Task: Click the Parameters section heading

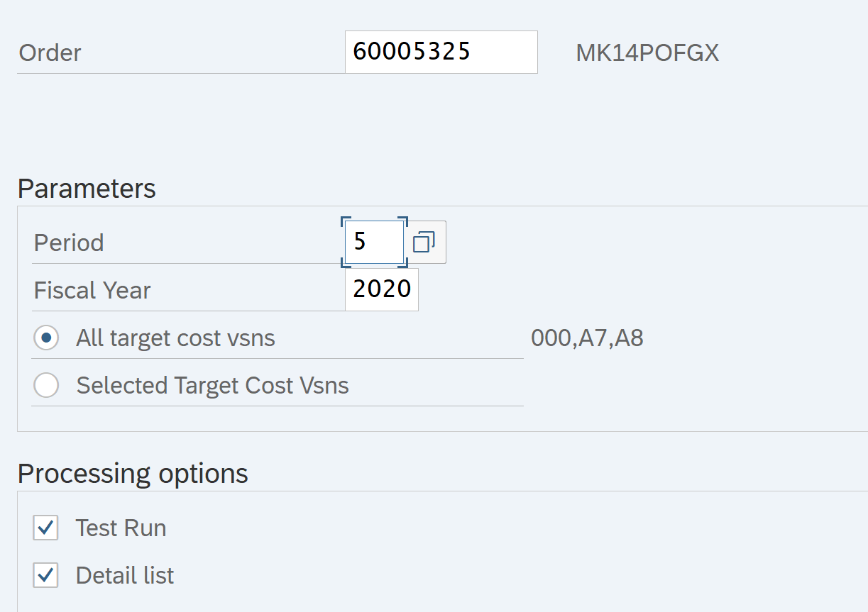Action: pos(87,189)
